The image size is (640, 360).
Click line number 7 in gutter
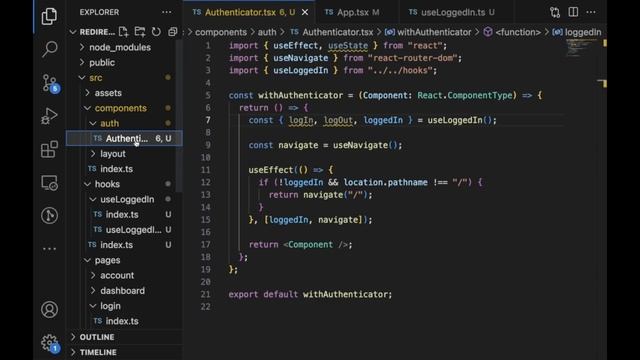click(x=208, y=120)
